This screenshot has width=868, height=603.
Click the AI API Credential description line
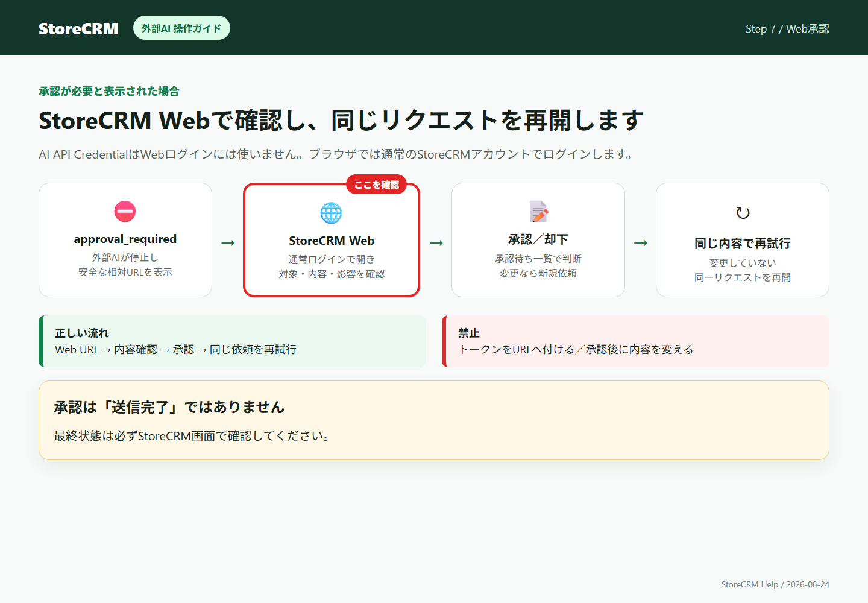pos(336,154)
